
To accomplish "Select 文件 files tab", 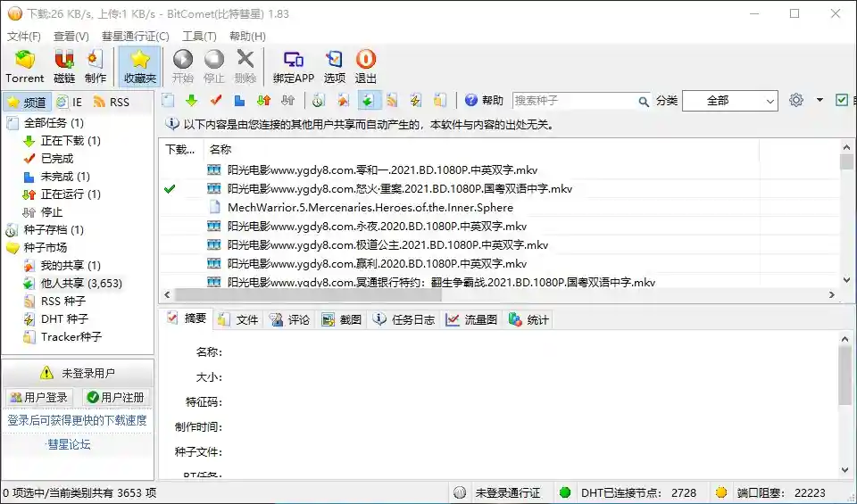I will tap(238, 319).
